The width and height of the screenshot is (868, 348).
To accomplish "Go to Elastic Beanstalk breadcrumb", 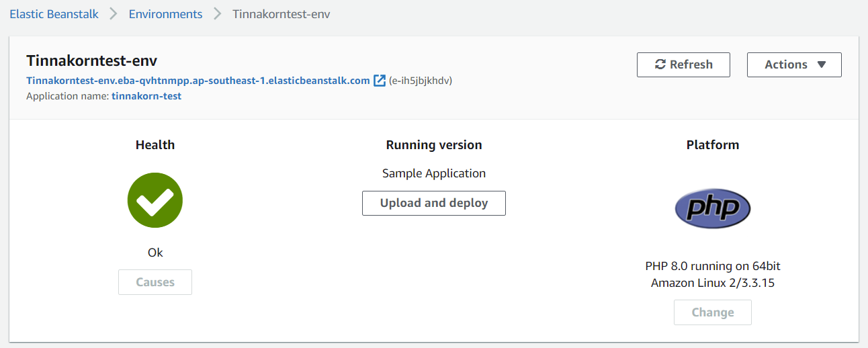I will point(54,14).
